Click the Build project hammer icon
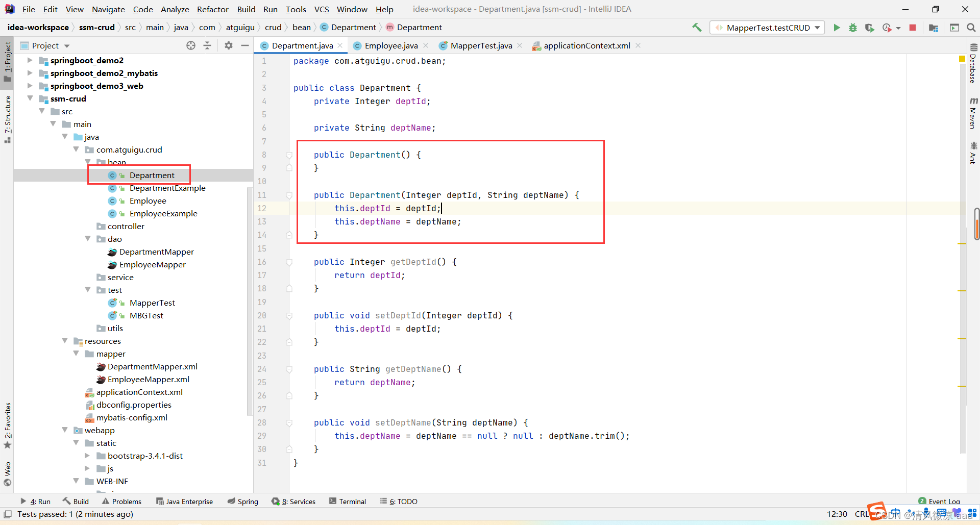This screenshot has height=525, width=980. point(697,28)
